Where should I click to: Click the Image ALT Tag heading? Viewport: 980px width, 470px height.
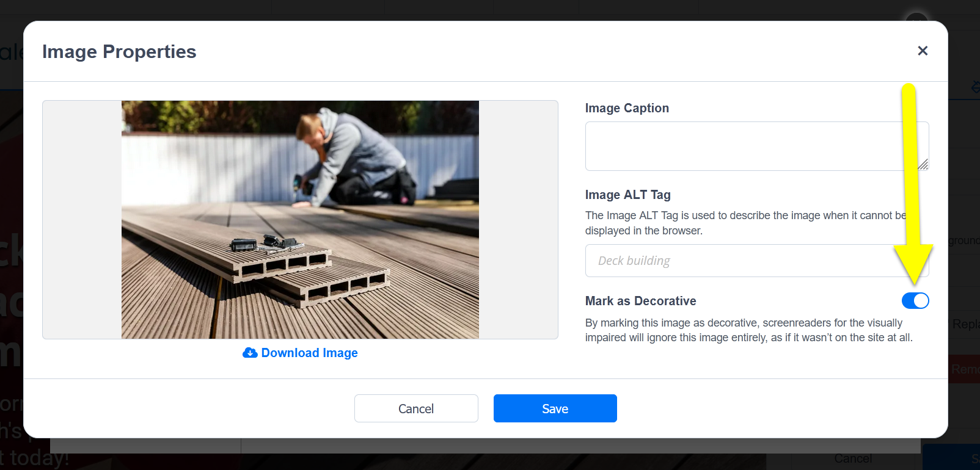click(627, 195)
